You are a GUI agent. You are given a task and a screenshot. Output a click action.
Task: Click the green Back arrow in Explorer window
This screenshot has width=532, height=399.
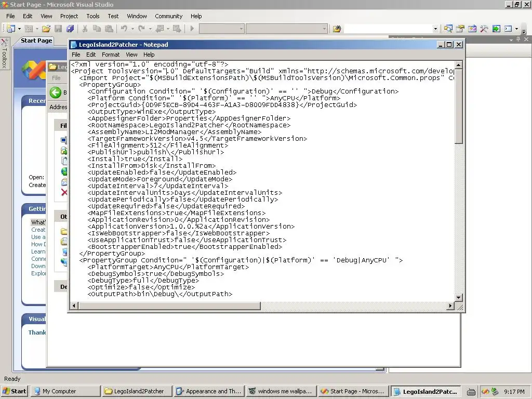pyautogui.click(x=56, y=92)
